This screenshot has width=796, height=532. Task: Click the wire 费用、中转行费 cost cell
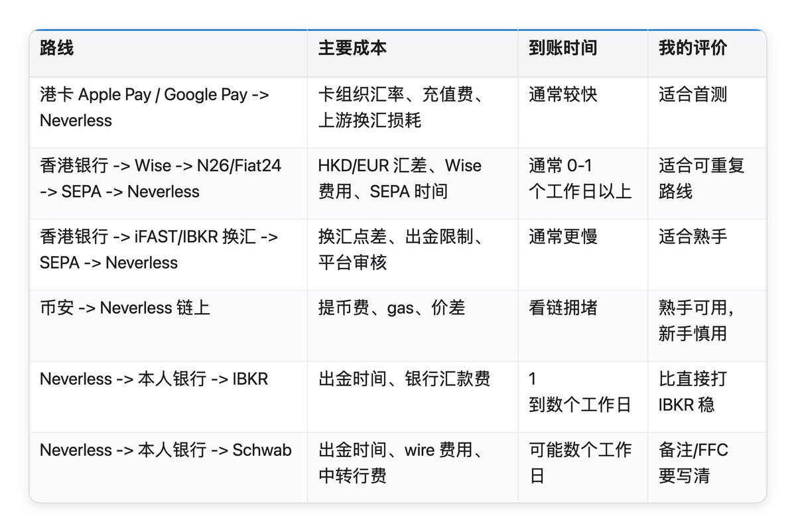(x=413, y=467)
